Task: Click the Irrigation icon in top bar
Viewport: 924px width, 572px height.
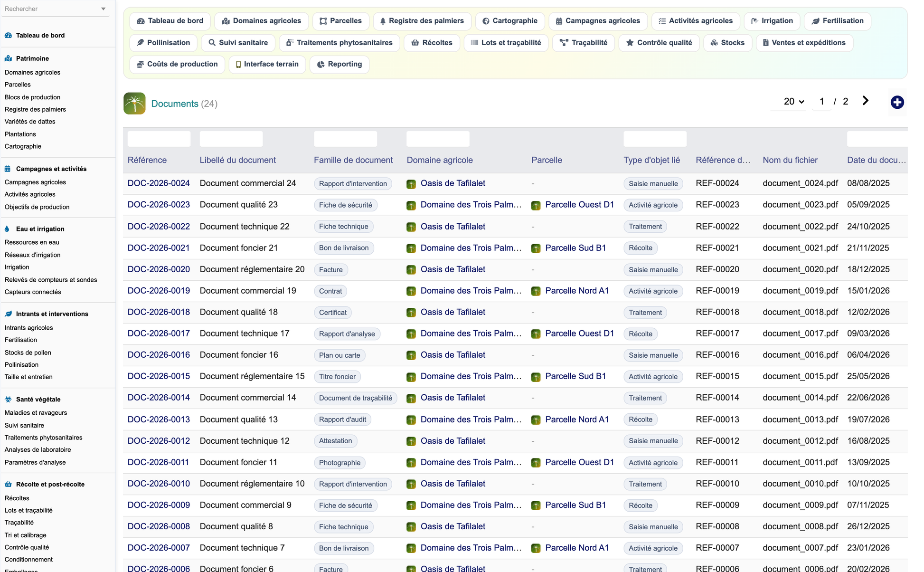Action: click(x=754, y=21)
